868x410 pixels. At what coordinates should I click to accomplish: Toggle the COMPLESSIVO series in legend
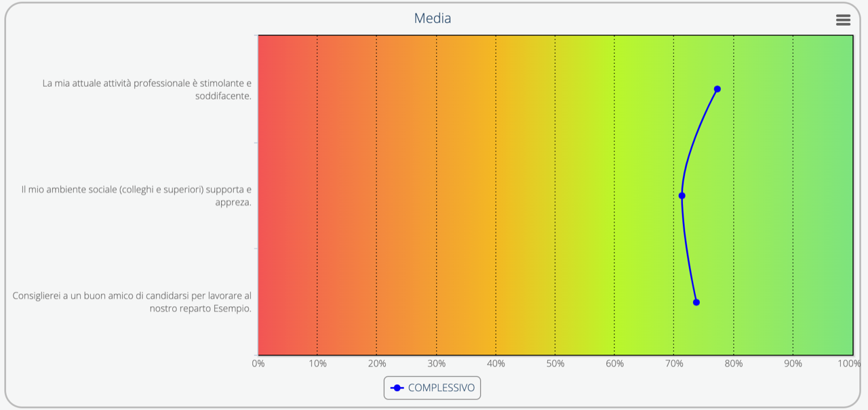pyautogui.click(x=441, y=388)
